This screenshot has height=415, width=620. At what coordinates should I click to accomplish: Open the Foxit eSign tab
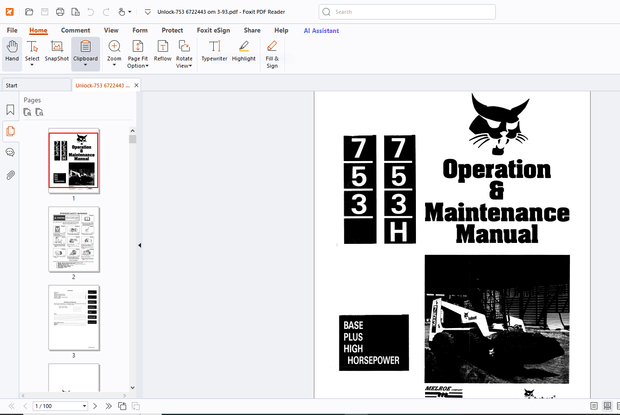point(214,30)
